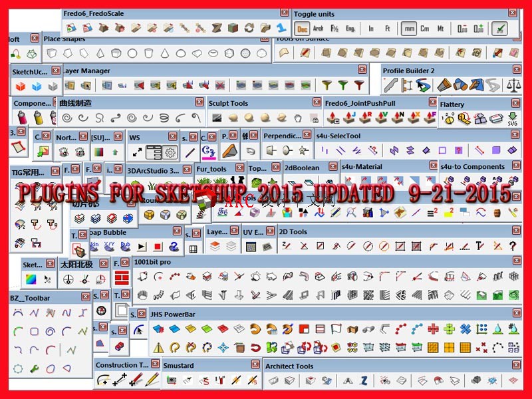The width and height of the screenshot is (532, 399).
Task: Click the balance scale icon in Profile Builder 2
Action: (513, 85)
